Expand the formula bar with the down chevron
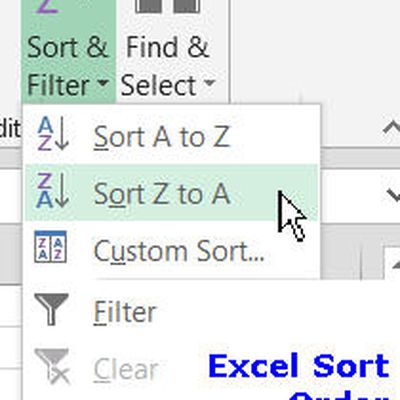The image size is (400, 400). pos(393,195)
